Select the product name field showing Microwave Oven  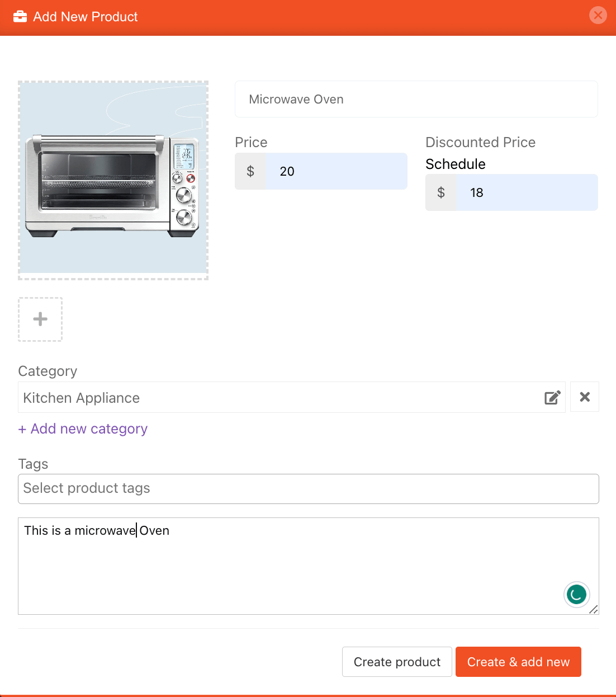click(x=416, y=99)
